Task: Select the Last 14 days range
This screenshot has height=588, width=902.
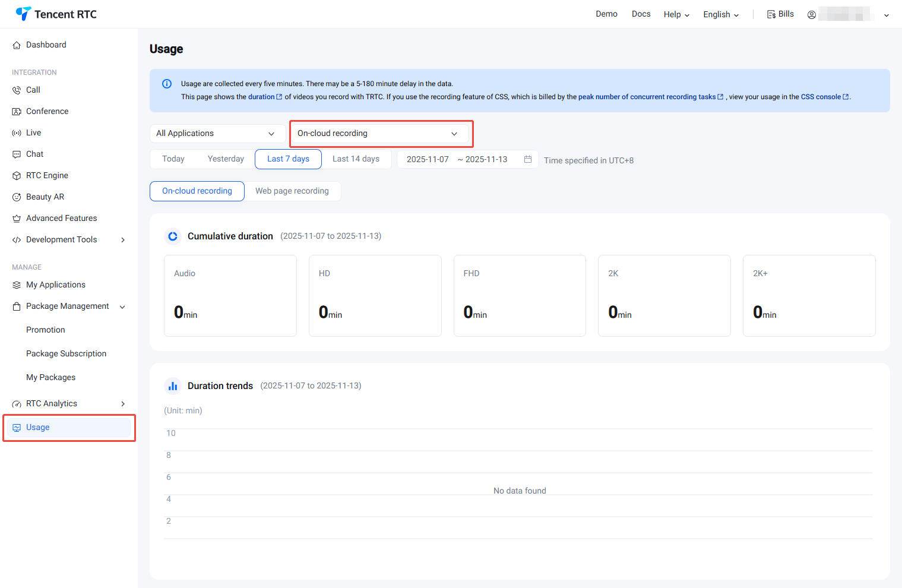Action: coord(356,159)
